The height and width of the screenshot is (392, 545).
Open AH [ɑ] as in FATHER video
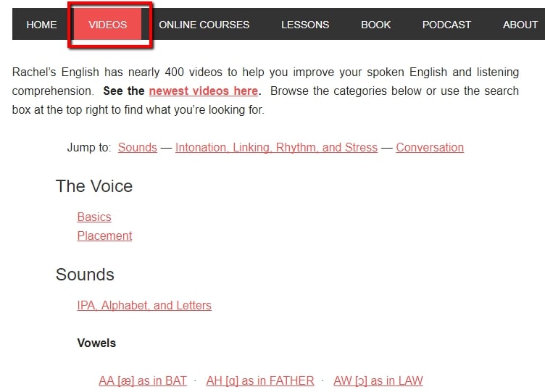pyautogui.click(x=260, y=380)
